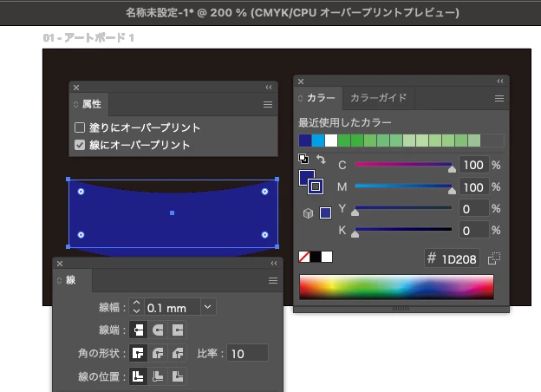The image size is (541, 392).
Task: Select the miter join 角の形状 icon
Action: point(138,353)
